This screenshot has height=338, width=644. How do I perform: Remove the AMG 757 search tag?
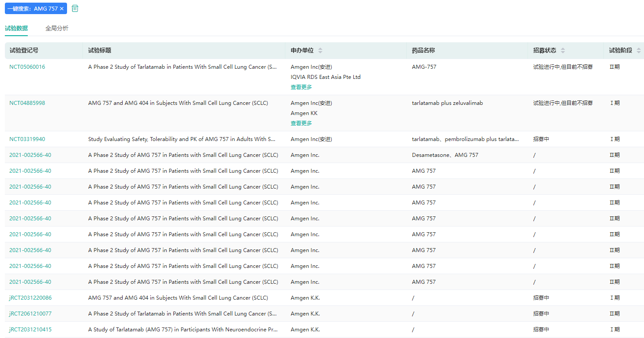(x=62, y=9)
